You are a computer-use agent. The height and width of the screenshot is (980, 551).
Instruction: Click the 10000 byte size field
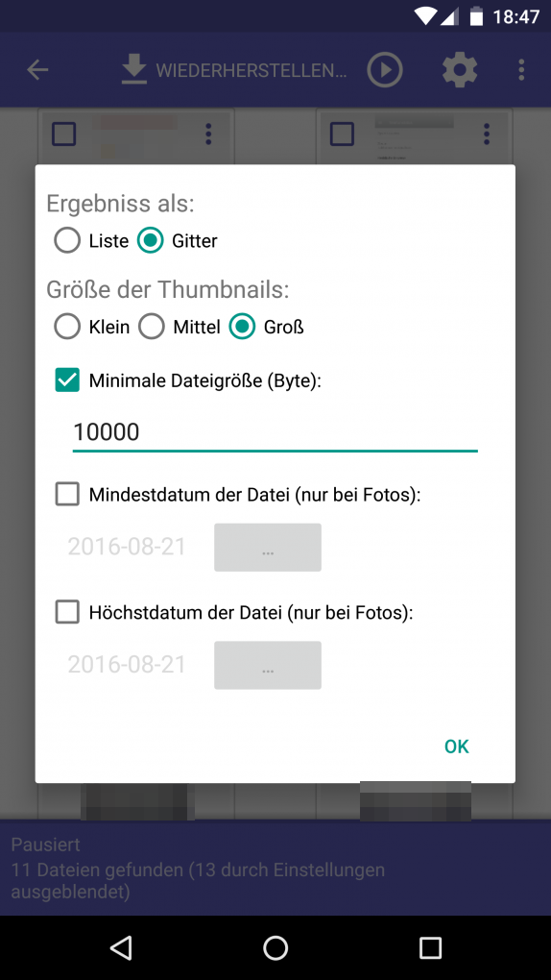pyautogui.click(x=275, y=432)
